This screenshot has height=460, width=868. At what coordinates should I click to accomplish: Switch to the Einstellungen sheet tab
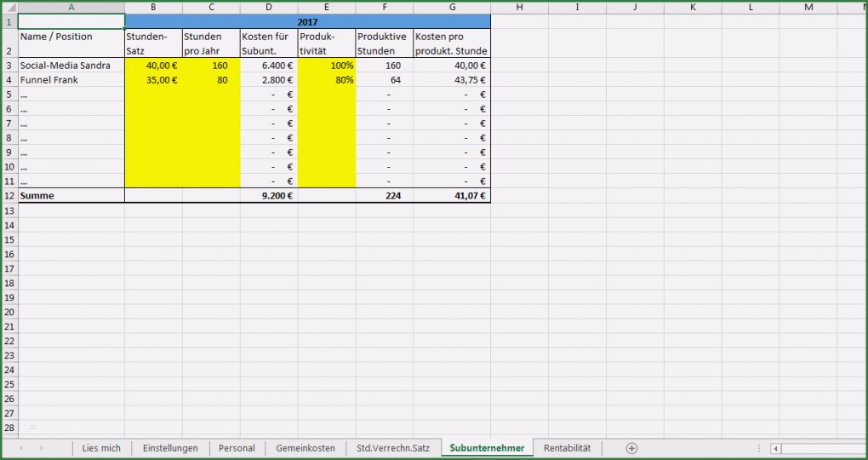170,448
